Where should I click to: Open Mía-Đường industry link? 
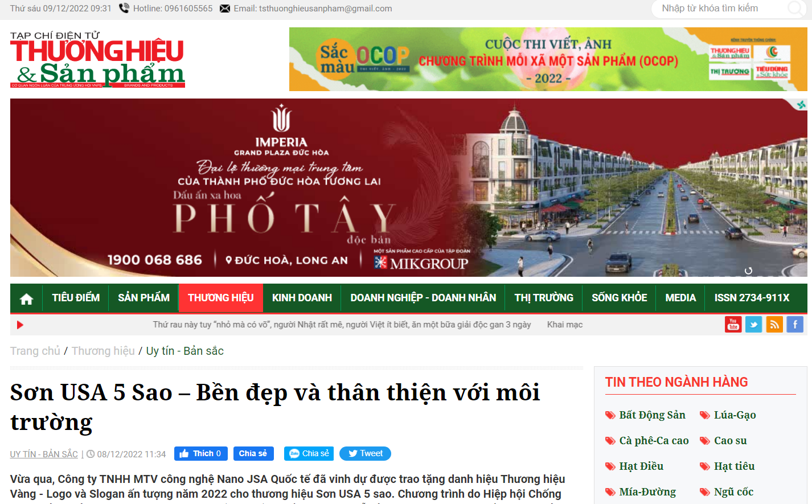coord(648,492)
